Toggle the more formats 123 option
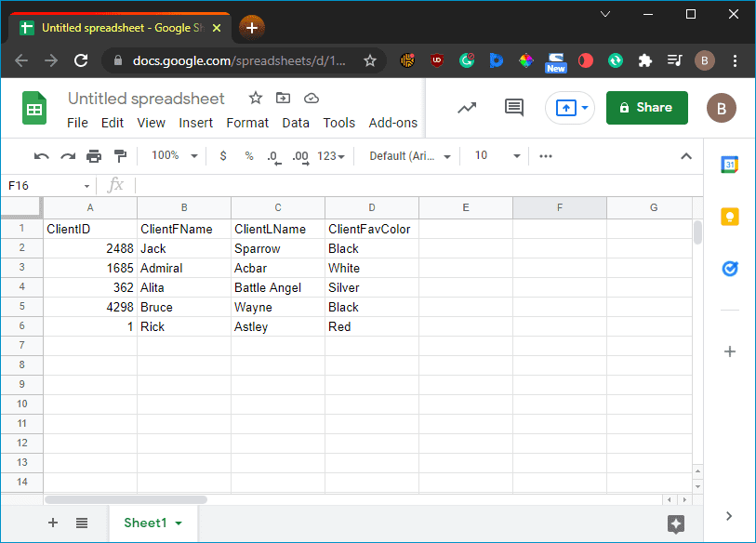 click(330, 155)
